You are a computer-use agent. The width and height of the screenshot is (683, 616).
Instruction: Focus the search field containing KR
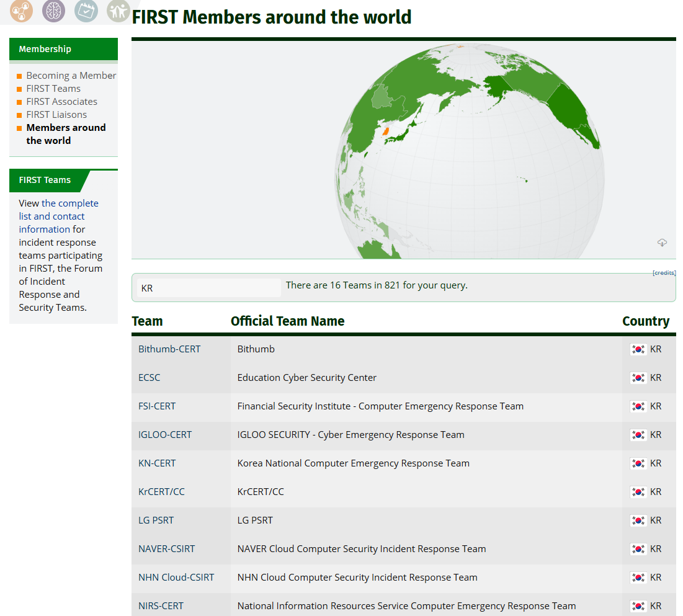[208, 288]
